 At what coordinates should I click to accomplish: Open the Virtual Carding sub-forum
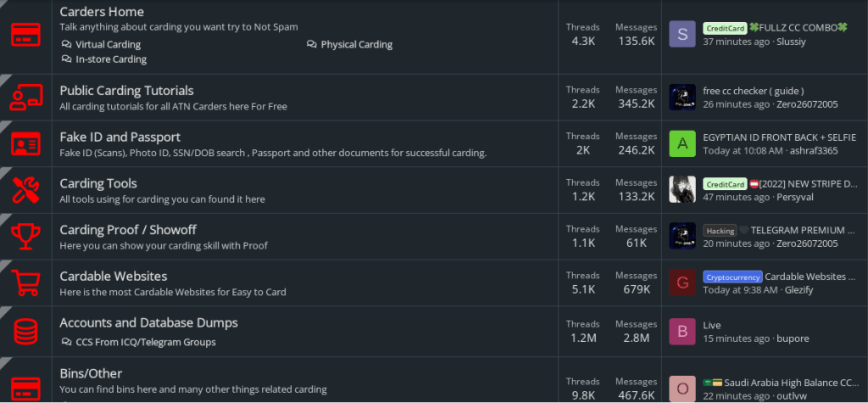(x=108, y=44)
